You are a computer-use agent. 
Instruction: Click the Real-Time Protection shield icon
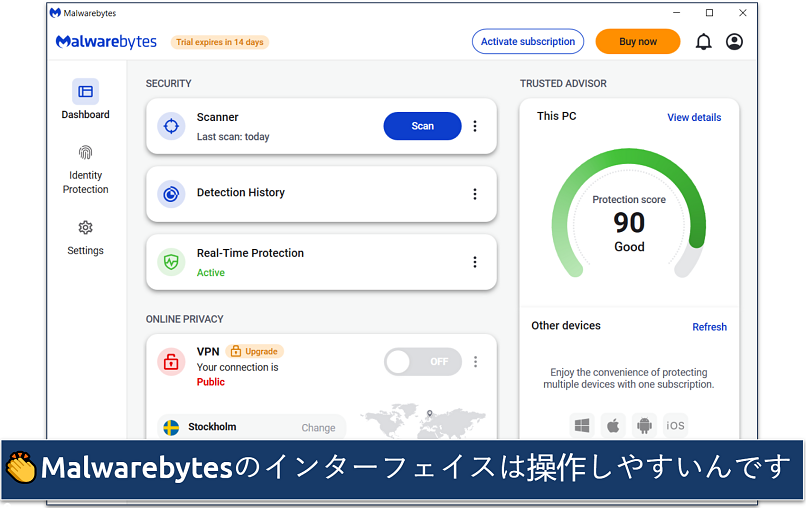pyautogui.click(x=171, y=262)
